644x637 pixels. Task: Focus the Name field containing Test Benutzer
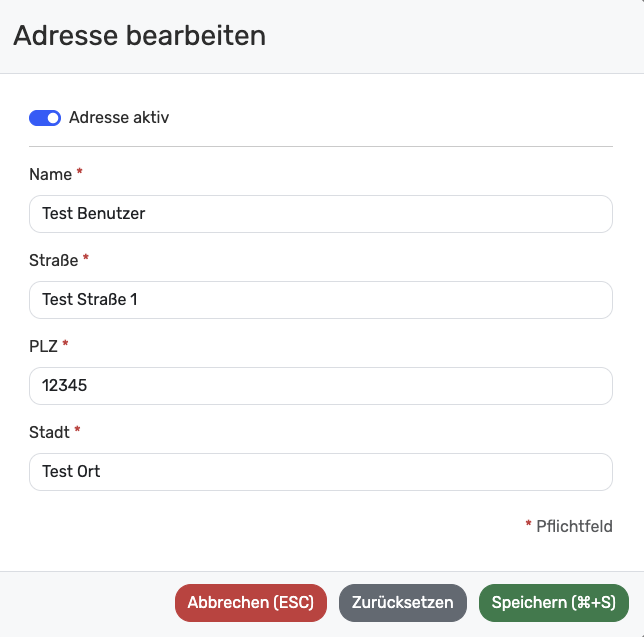point(320,214)
